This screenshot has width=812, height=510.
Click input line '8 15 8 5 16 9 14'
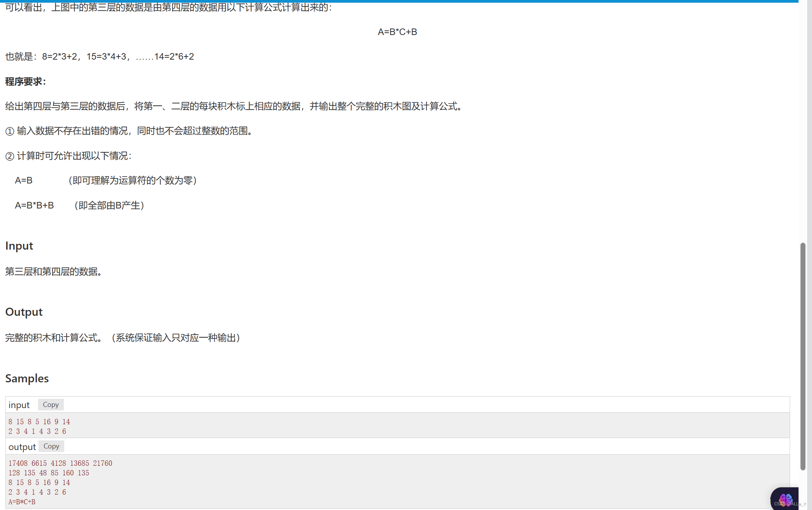[x=39, y=422]
